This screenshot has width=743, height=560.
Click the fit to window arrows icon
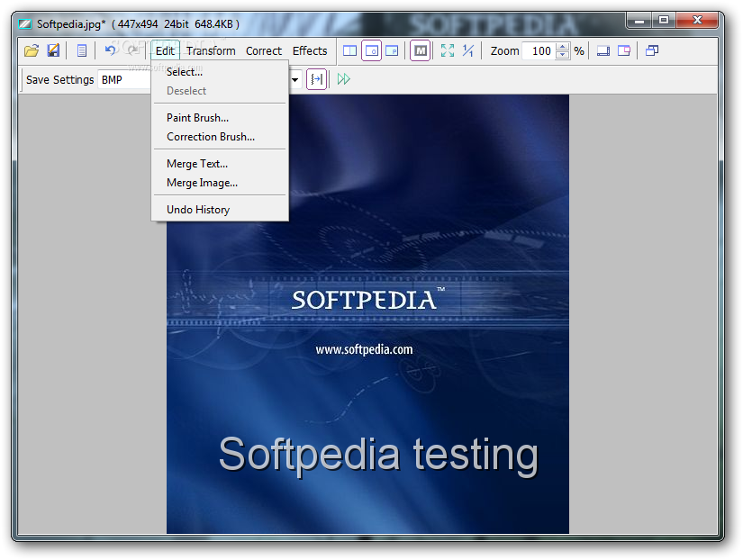point(448,50)
